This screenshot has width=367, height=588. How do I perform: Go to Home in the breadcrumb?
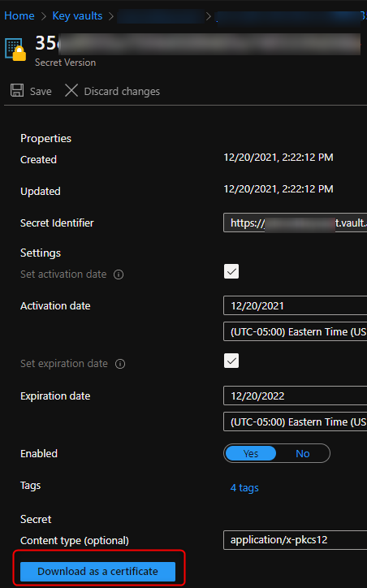pos(19,15)
